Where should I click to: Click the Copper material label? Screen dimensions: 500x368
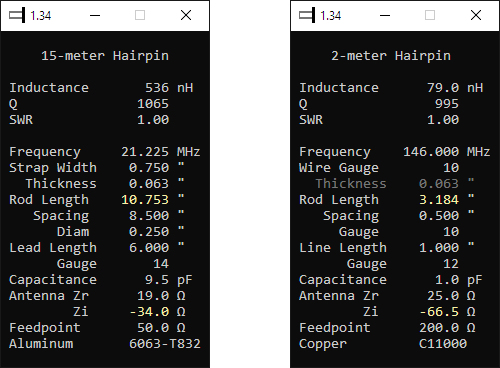point(323,344)
